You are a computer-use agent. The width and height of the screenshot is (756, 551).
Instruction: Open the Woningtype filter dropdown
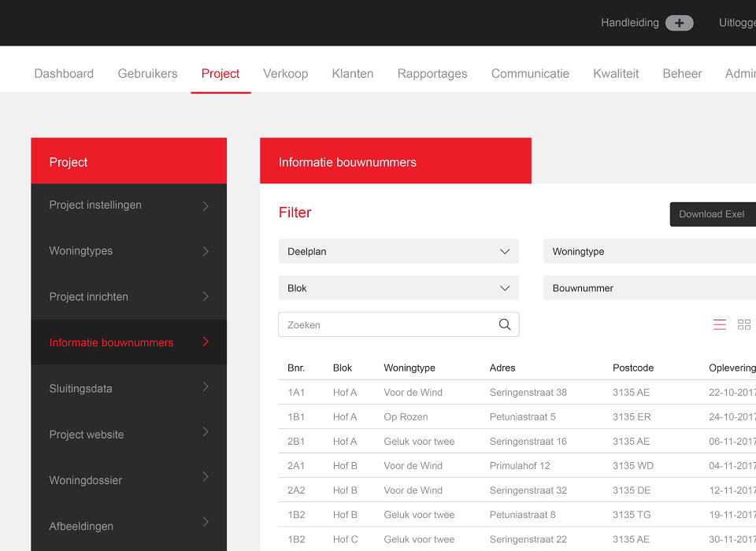(649, 252)
